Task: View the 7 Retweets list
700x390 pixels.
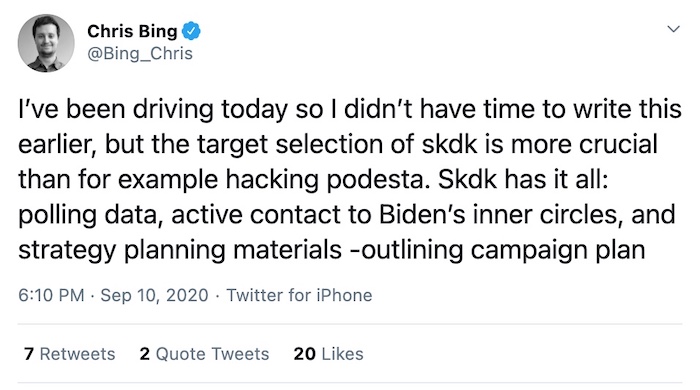Action: (x=70, y=354)
